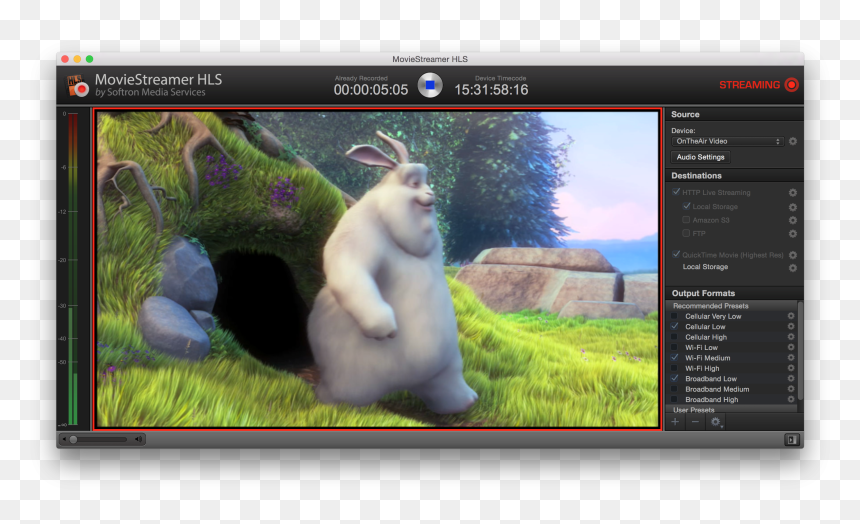Open gear for Broadband Low preset
This screenshot has height=524, width=860.
coord(791,379)
